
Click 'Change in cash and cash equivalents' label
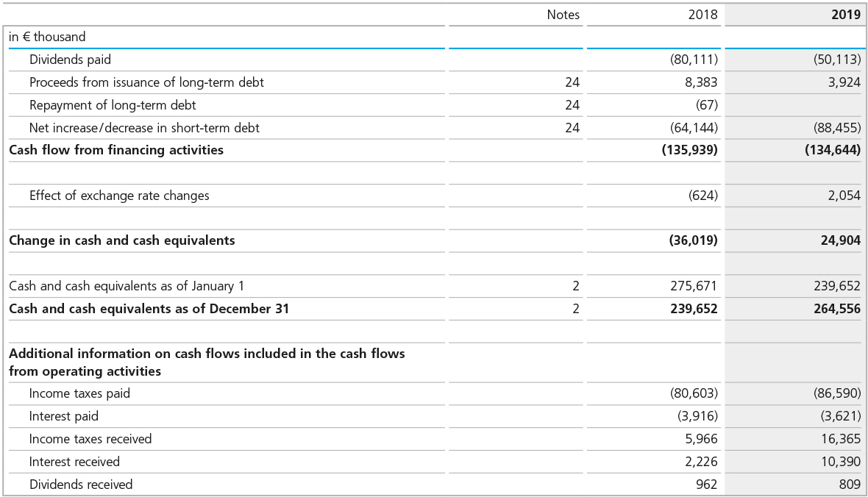(x=122, y=240)
